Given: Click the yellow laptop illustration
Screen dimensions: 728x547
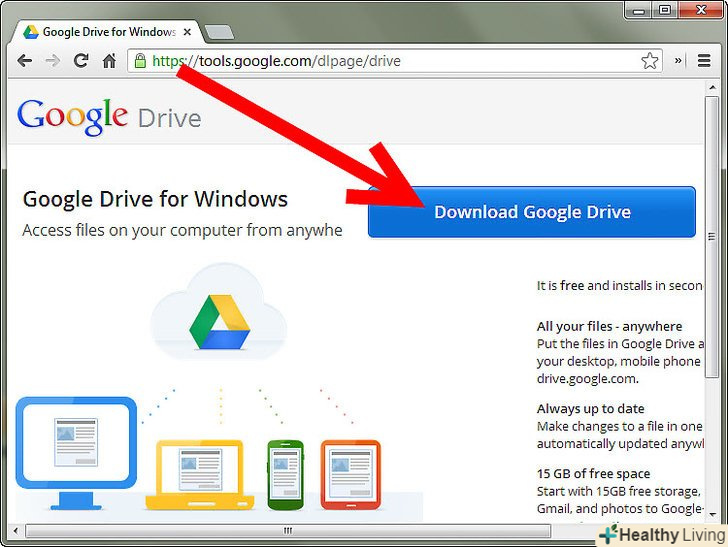Looking at the screenshot, I should pos(200,475).
